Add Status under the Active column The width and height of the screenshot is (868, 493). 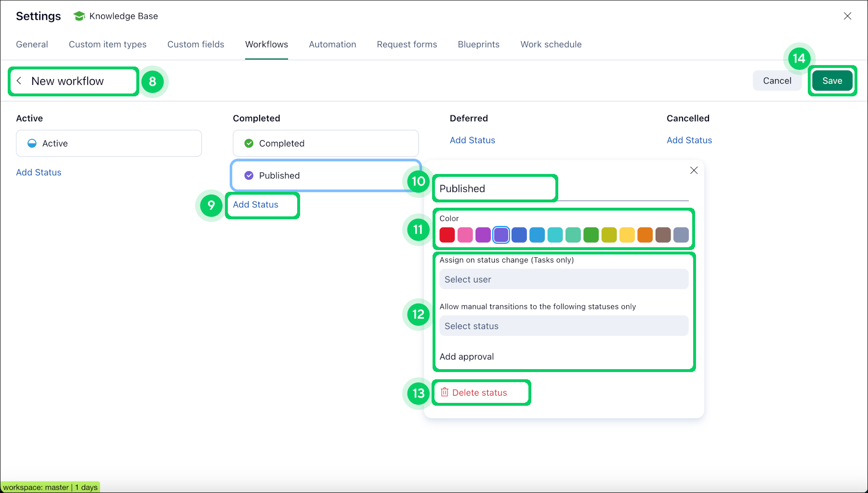(x=39, y=172)
